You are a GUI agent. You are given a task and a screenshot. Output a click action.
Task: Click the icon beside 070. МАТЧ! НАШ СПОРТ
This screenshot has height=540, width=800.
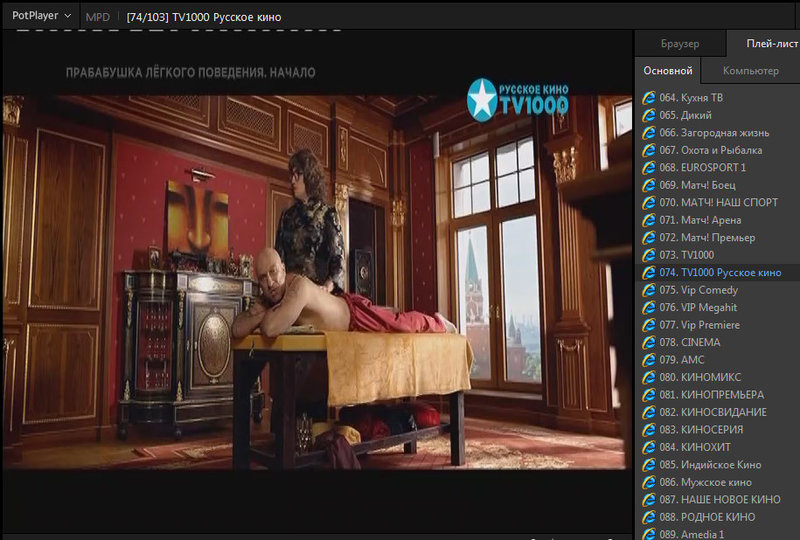[648, 203]
